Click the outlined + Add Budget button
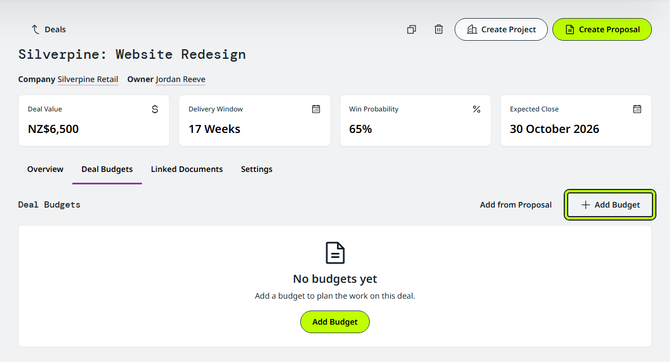670x362 pixels. point(610,205)
